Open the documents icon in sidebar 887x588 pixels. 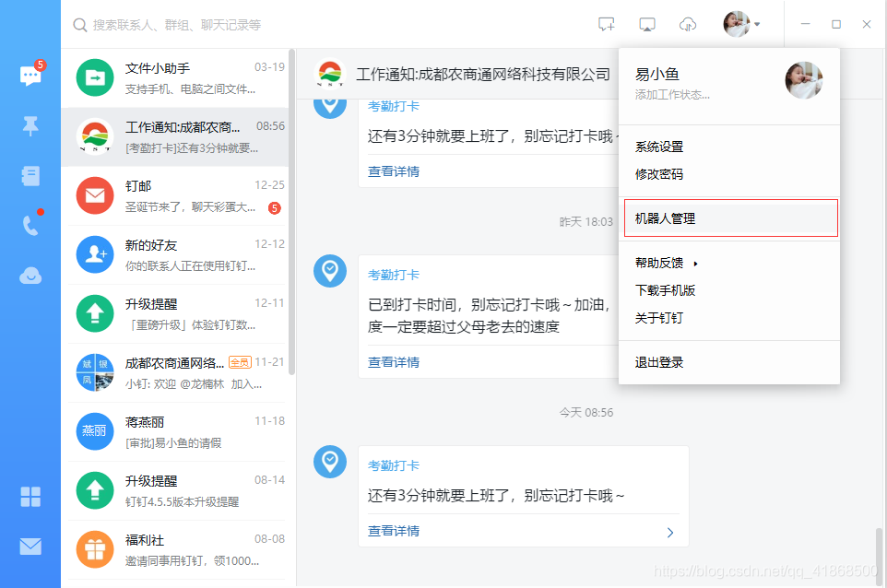pyautogui.click(x=30, y=176)
